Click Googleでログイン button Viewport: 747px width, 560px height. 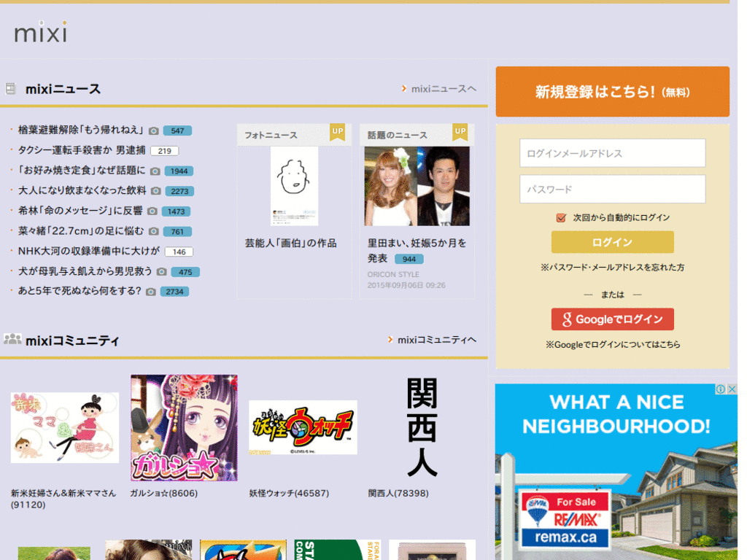612,319
